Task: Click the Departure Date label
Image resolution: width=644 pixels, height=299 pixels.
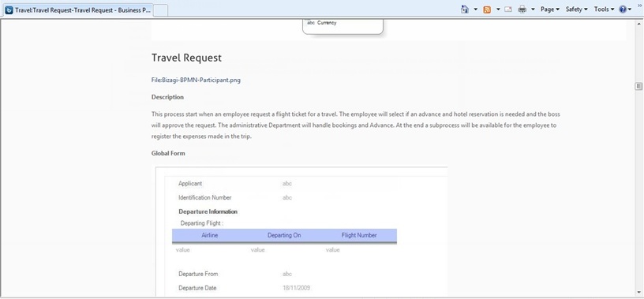Action: coord(197,288)
